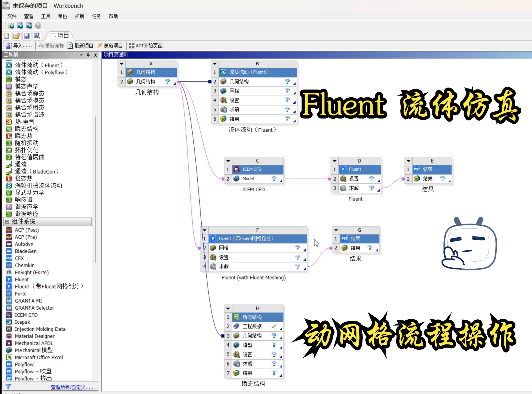Open system G dropdown arrow
The image size is (532, 394).
point(336,230)
